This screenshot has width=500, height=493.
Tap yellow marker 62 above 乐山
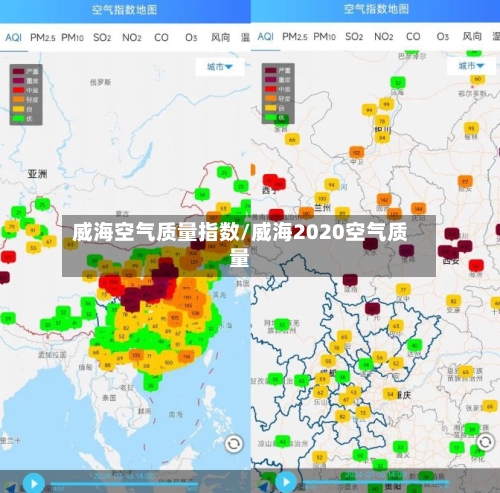pos(321,393)
